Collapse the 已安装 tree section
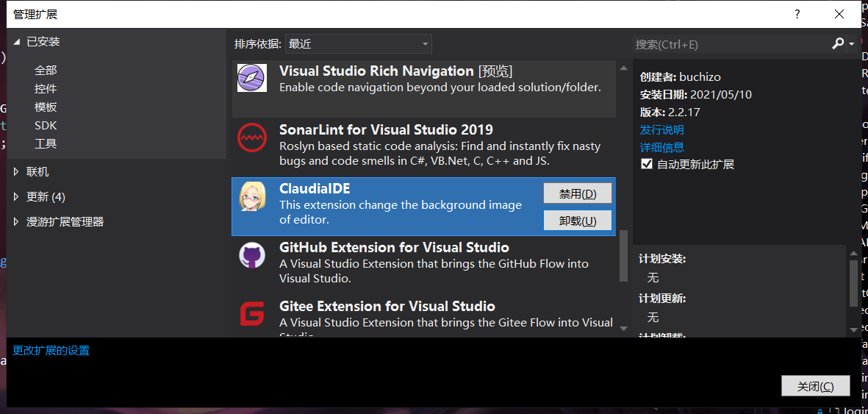The height and width of the screenshot is (414, 868). [17, 42]
